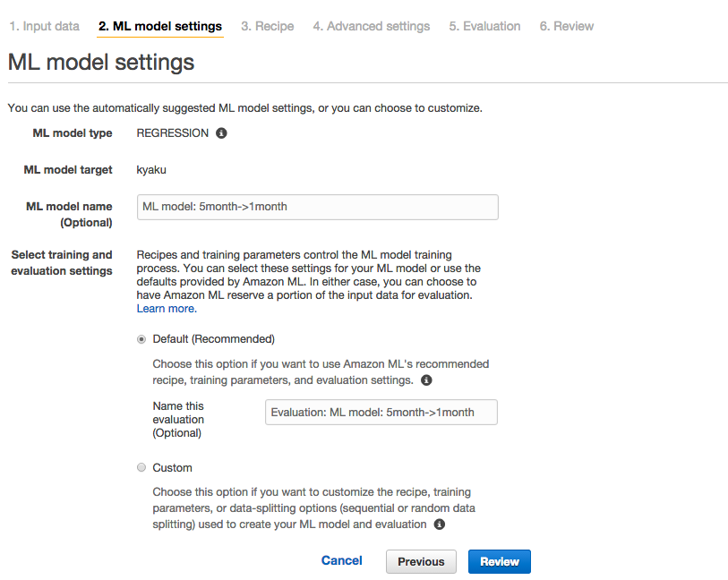728x580 pixels.
Task: Click the ML model name input field
Action: tap(318, 207)
